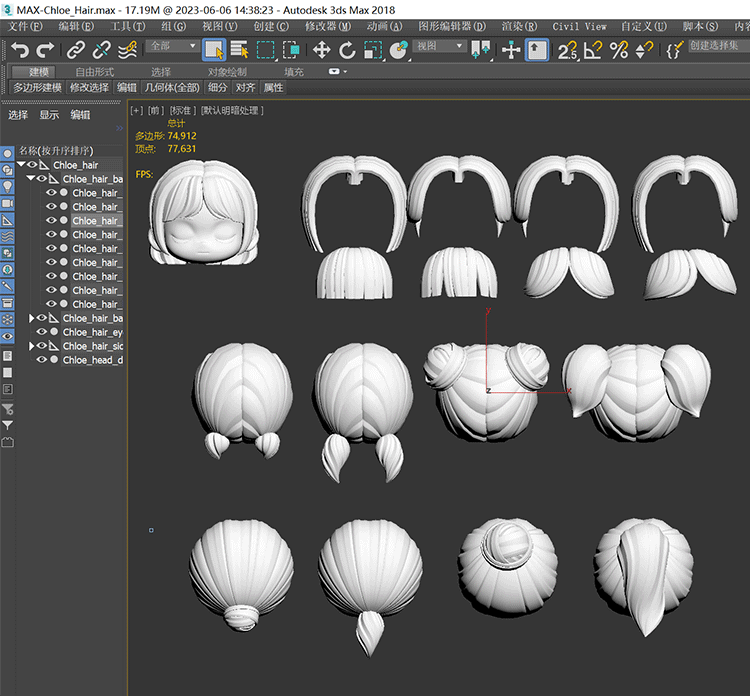The image size is (750, 698).
Task: Click the 多边形建模 ribbon button
Action: 37,88
